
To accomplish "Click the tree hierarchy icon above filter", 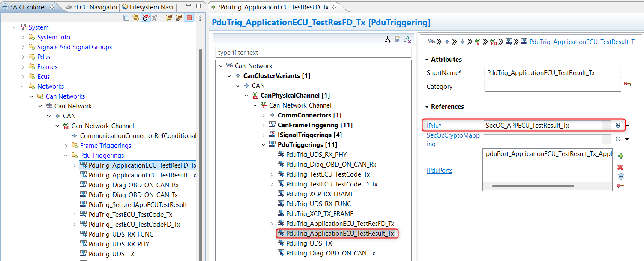I will [388, 40].
